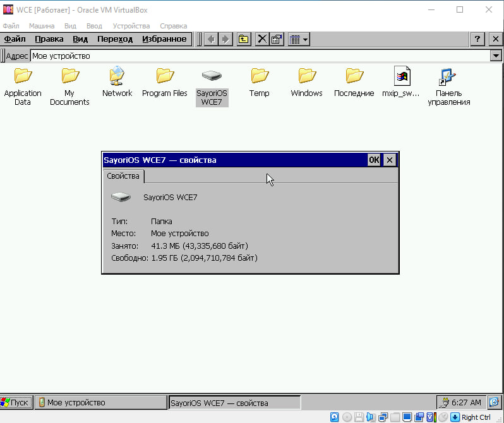Open the guest Файл menu
Image resolution: width=504 pixels, height=423 pixels.
15,39
